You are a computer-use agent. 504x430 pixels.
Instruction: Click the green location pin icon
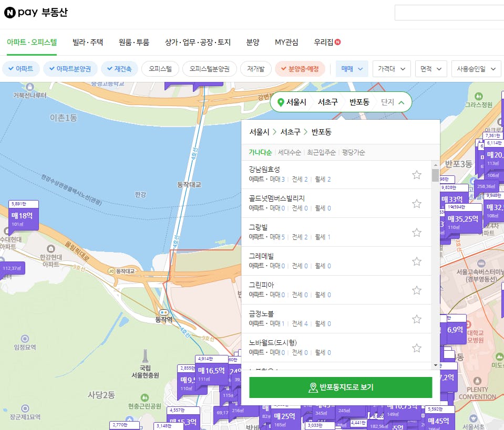point(281,102)
